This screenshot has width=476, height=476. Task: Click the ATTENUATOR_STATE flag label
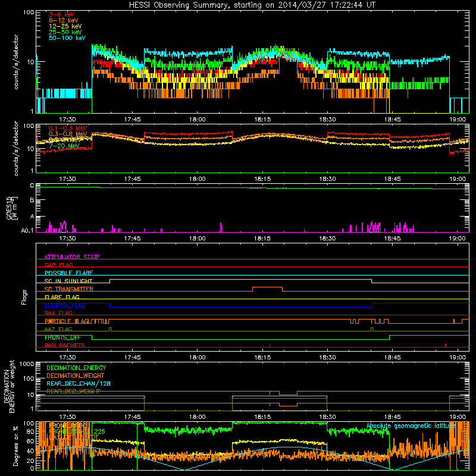[72, 257]
